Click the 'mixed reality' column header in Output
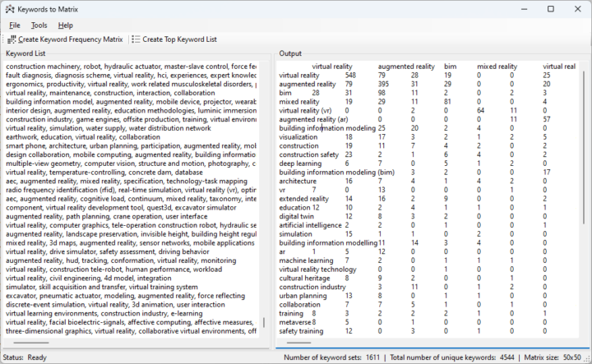Screen dimensions: 592x364 (497, 67)
